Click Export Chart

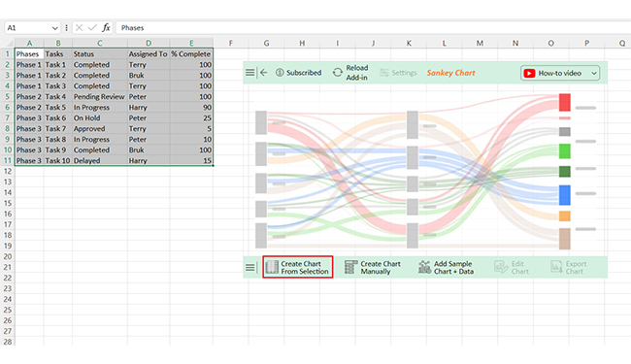(x=568, y=268)
